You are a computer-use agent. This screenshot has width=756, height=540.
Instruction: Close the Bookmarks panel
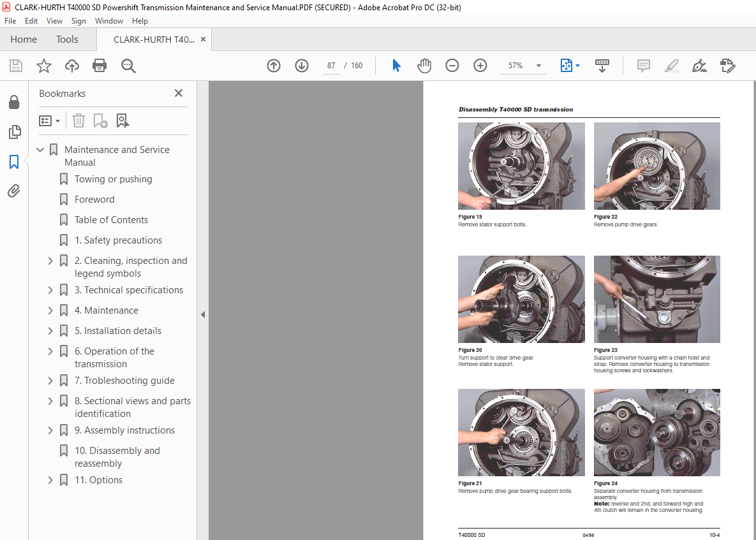(179, 93)
